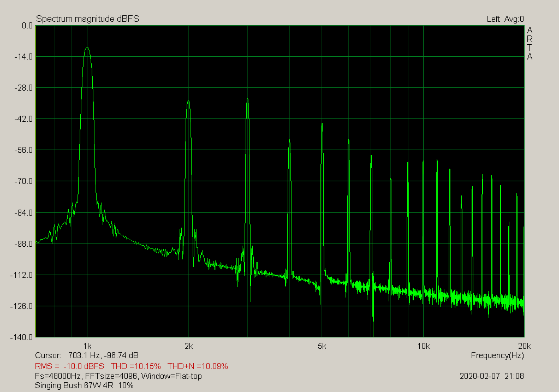This screenshot has height=392, width=559.
Task: Click the 0.0 dB axis label
Action: click(x=27, y=26)
